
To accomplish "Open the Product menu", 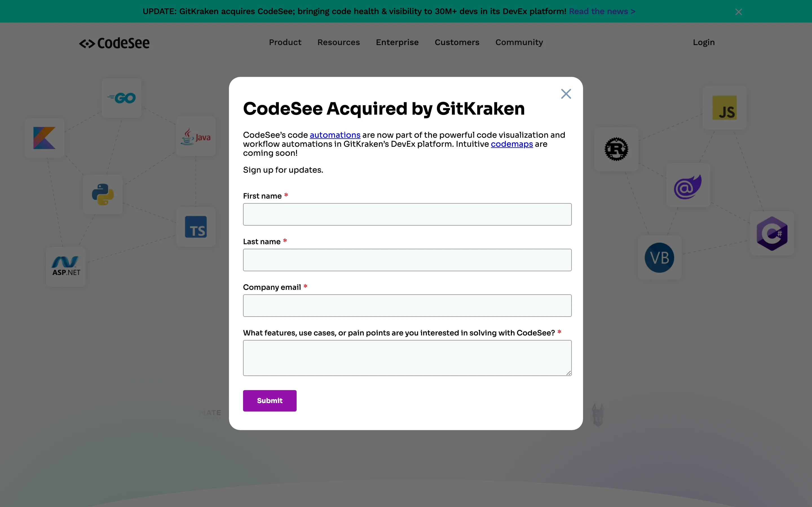I will coord(285,42).
